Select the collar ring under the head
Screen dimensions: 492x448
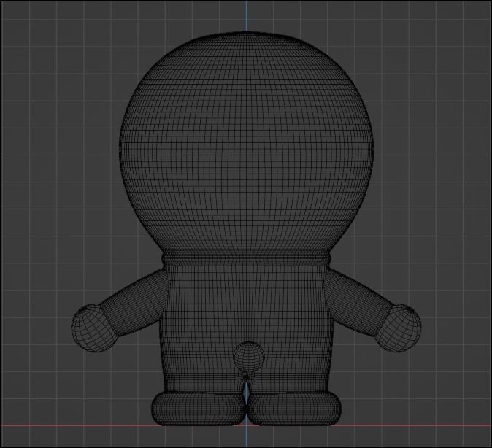click(x=247, y=259)
